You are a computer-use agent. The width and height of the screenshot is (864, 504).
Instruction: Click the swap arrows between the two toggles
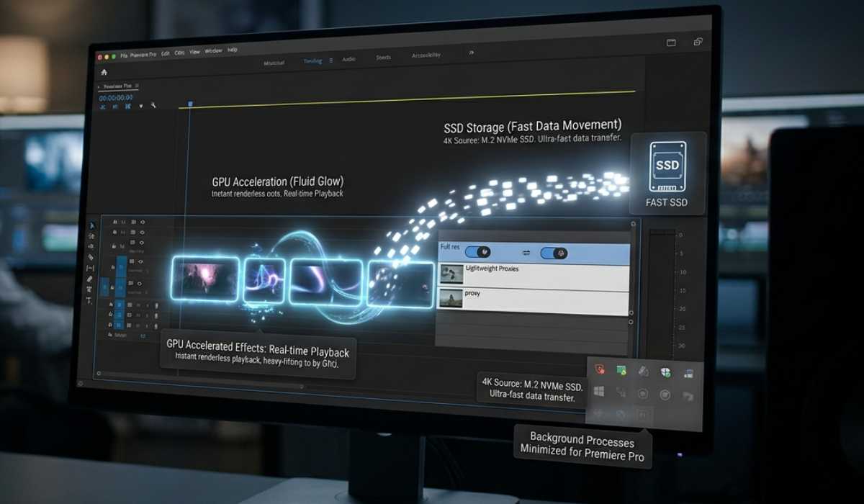(526, 253)
